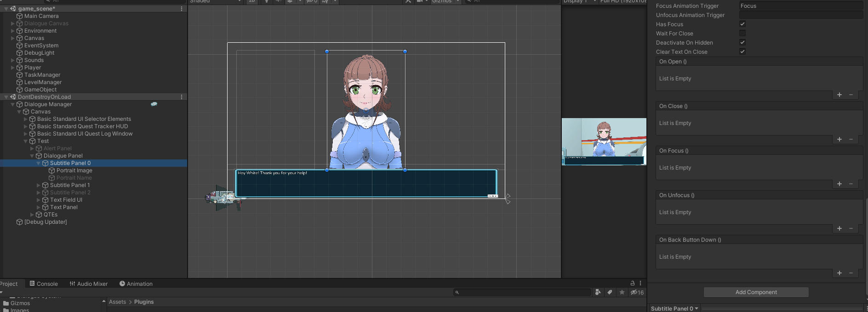Remove a listener from On Focus event

click(851, 184)
